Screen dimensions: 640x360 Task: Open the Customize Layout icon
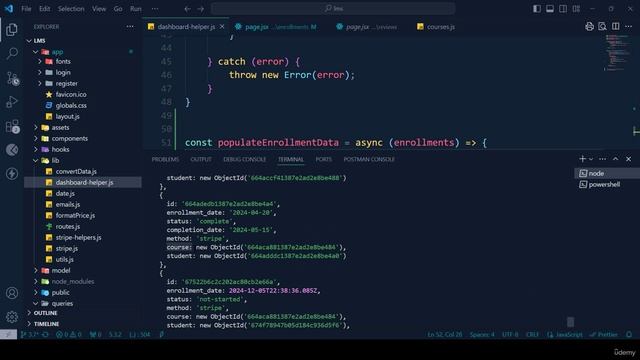[576, 9]
